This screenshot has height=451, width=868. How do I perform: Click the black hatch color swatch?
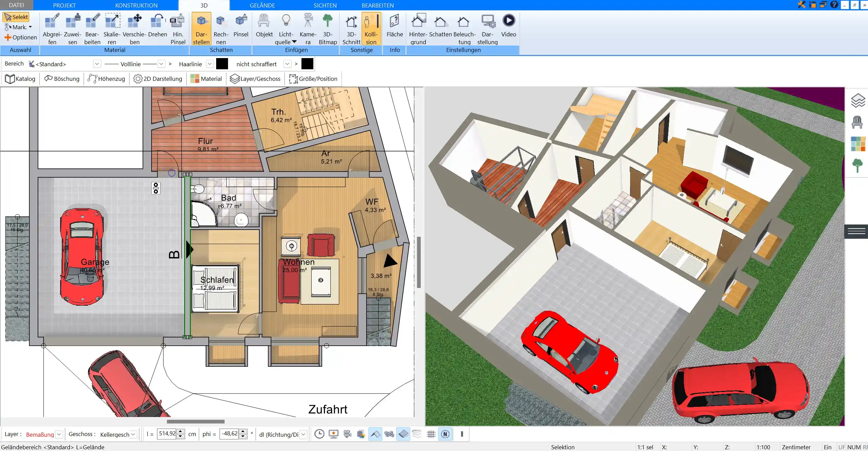coord(307,64)
